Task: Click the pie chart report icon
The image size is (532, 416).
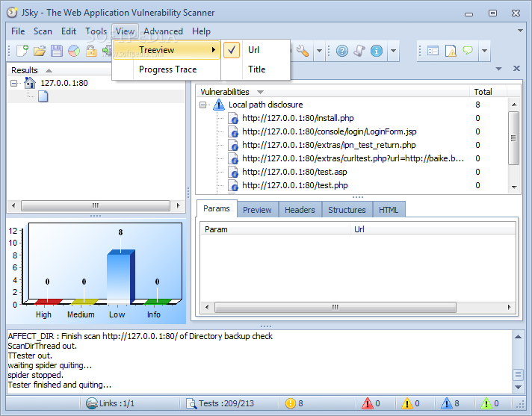Action: [74, 51]
